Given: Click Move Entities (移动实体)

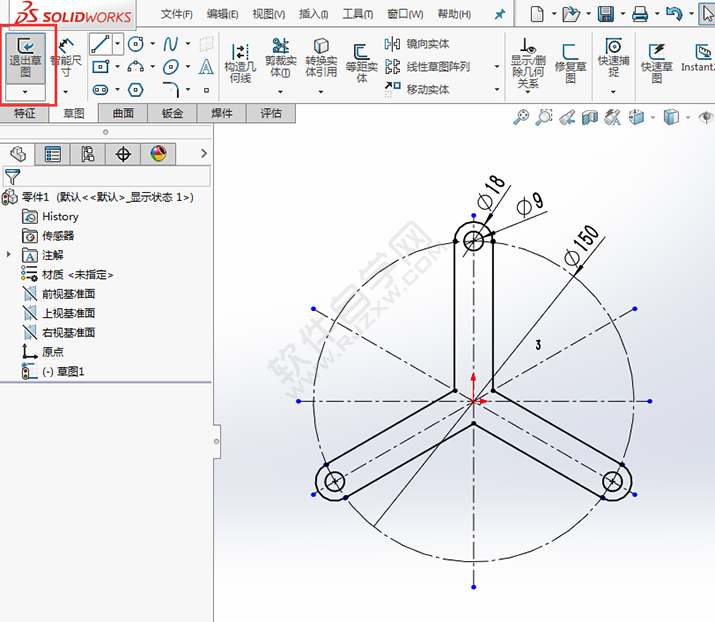Looking at the screenshot, I should point(417,89).
